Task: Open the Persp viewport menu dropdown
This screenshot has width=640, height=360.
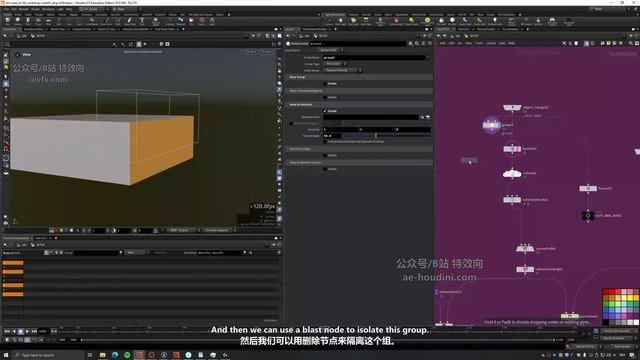Action: click(251, 52)
